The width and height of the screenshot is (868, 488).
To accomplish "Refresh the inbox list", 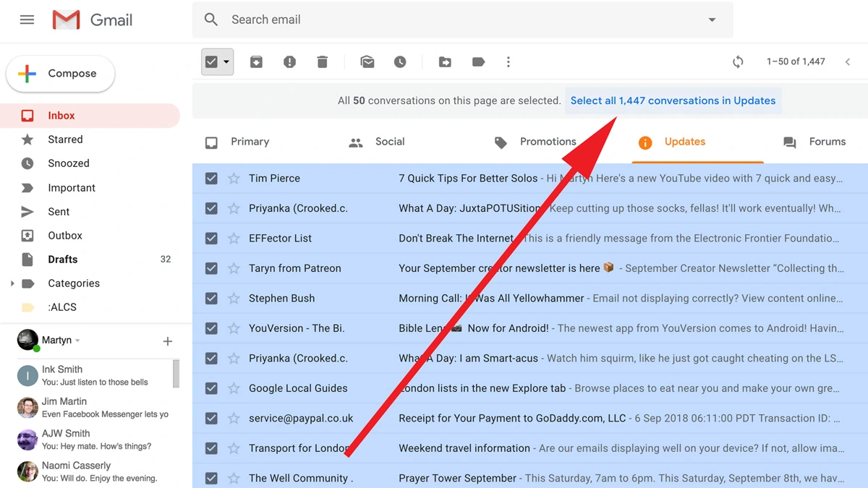I will click(x=738, y=62).
